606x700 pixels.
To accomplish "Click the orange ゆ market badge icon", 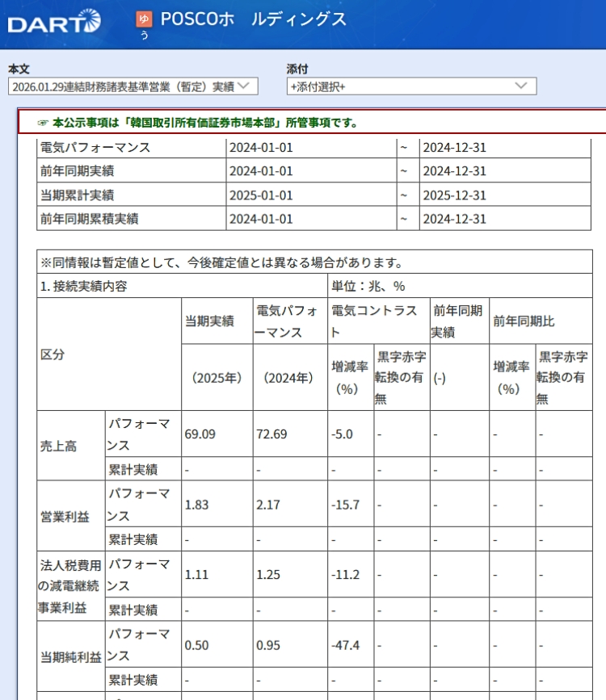I will [144, 19].
